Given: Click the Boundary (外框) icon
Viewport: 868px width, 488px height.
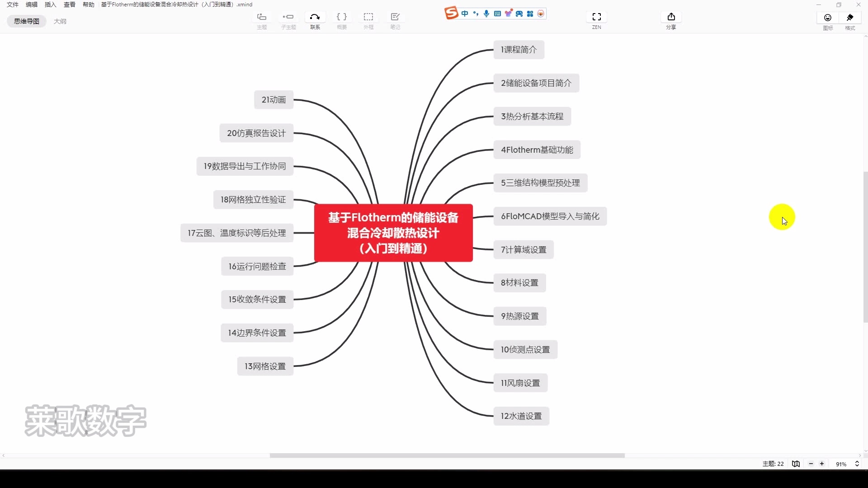Looking at the screenshot, I should pos(368,17).
